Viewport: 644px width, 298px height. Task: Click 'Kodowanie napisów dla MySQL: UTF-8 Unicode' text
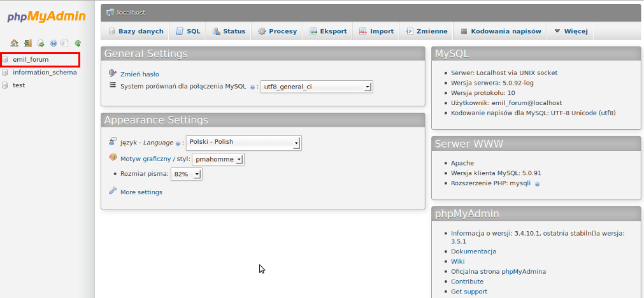tap(534, 113)
